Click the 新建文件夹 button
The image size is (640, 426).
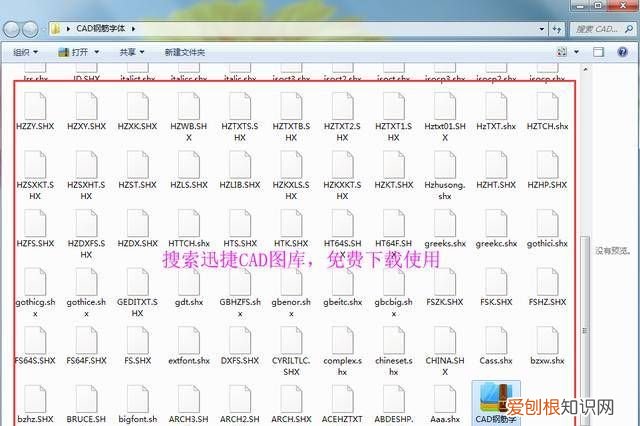coord(184,52)
